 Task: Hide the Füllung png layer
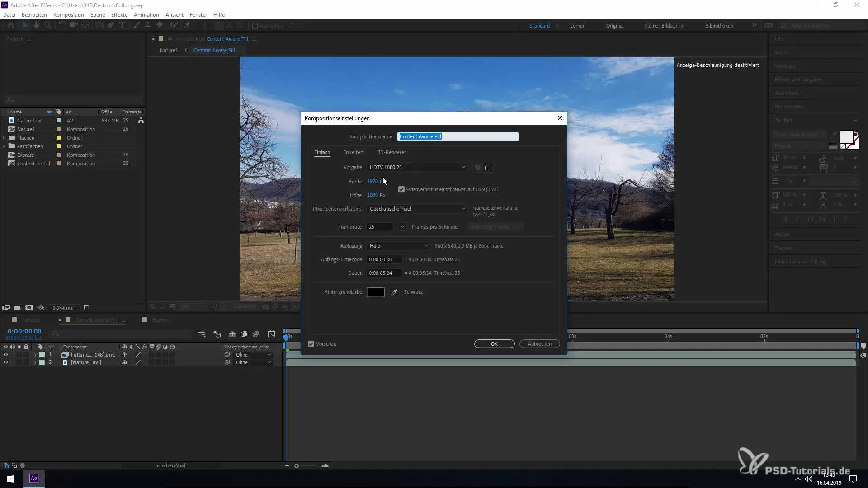(x=6, y=355)
